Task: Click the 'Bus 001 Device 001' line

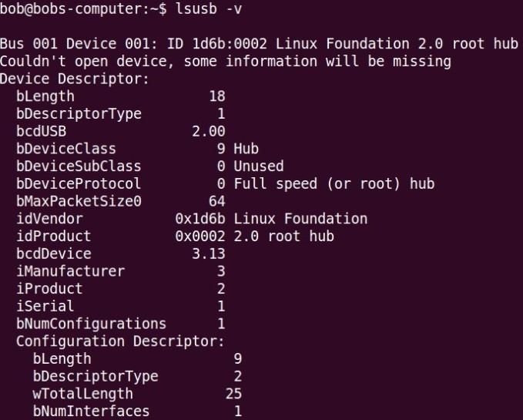Action: (259, 44)
